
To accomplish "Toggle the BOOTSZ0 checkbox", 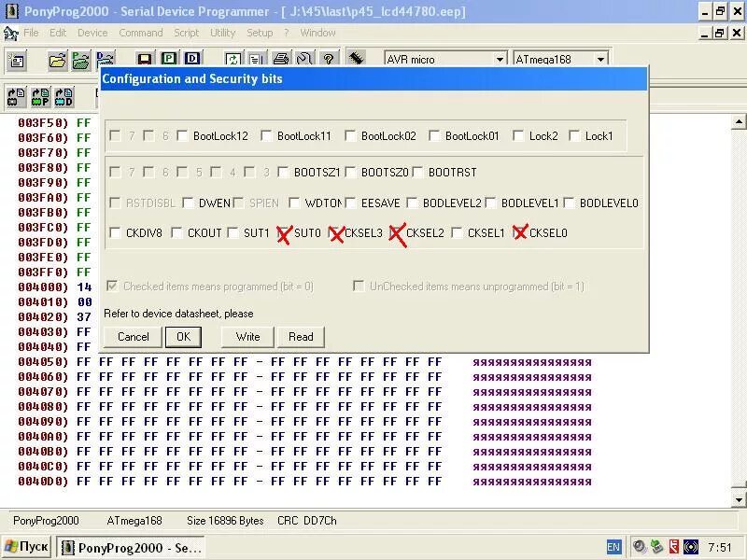I will click(350, 172).
